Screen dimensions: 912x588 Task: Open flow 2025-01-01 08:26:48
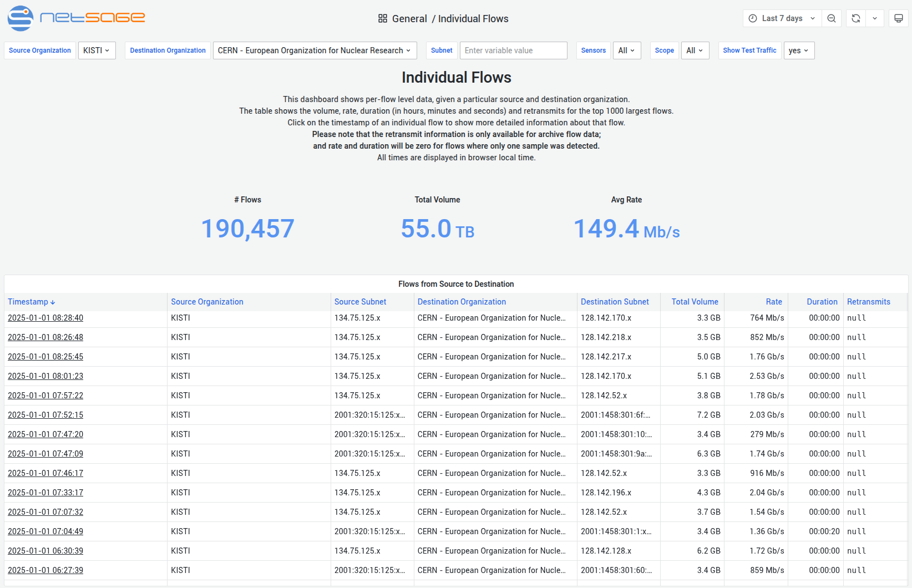click(45, 337)
